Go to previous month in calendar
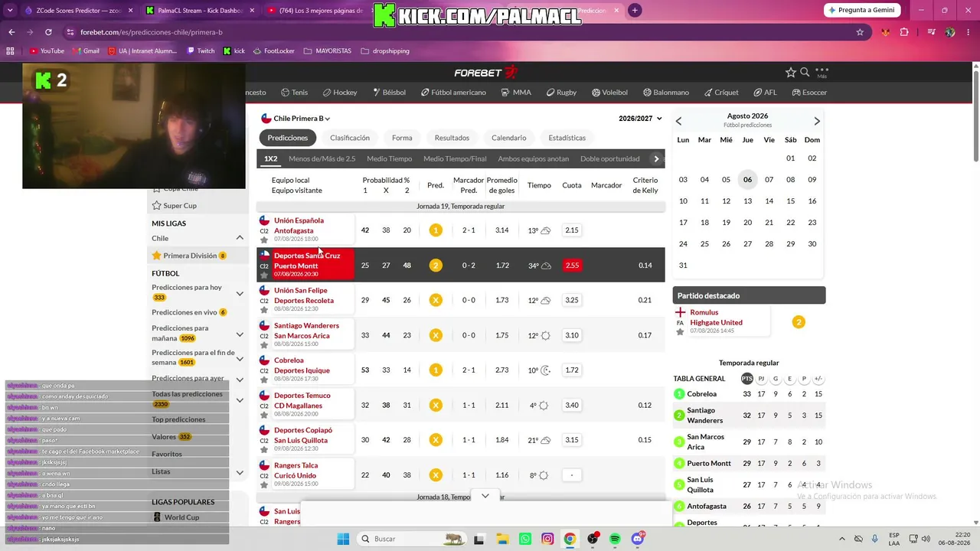980x551 pixels. [678, 121]
